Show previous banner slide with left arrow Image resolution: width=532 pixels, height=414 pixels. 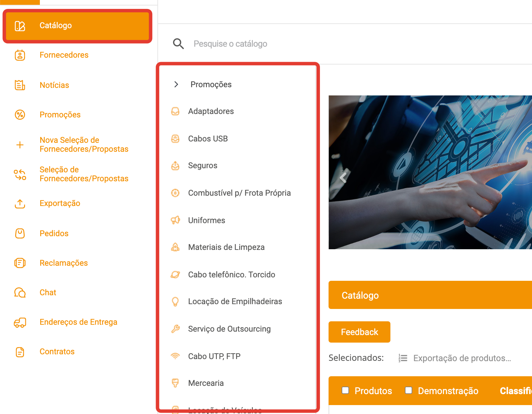[x=343, y=177]
